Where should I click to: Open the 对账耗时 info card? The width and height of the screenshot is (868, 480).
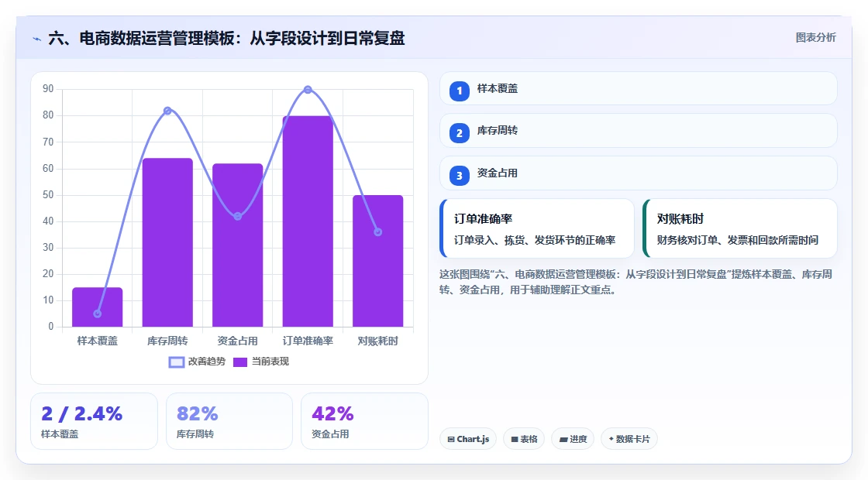click(x=739, y=228)
